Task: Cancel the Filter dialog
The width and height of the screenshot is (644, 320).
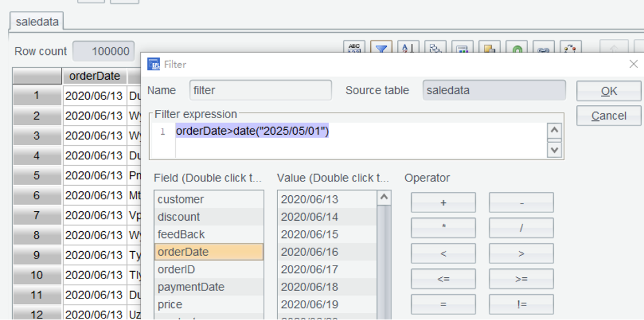Action: click(609, 116)
